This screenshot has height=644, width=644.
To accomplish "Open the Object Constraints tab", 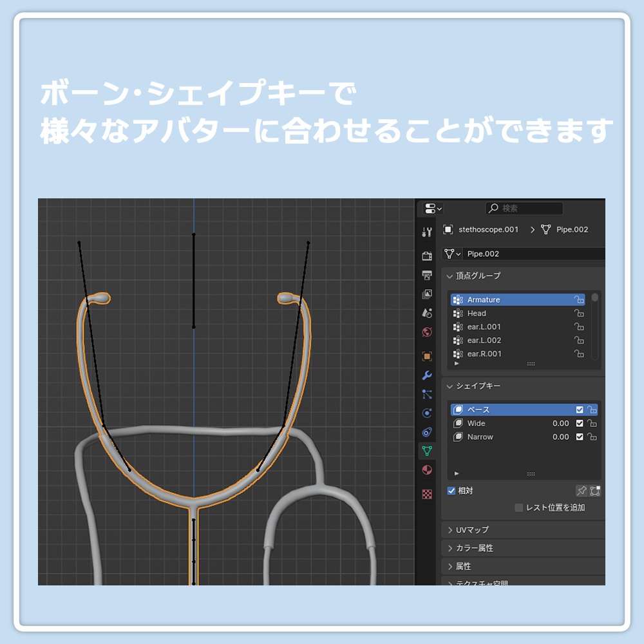I will [427, 432].
